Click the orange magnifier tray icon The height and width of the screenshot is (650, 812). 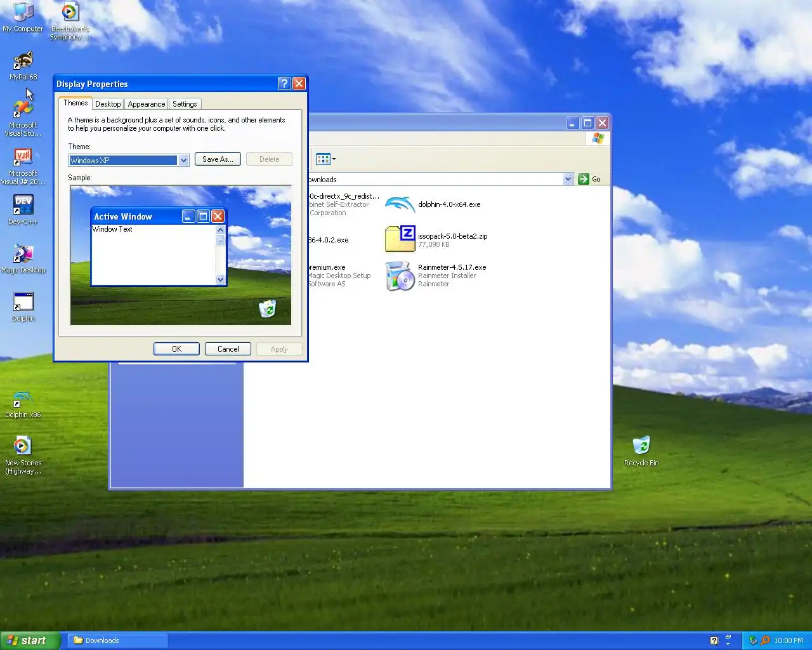(x=765, y=640)
